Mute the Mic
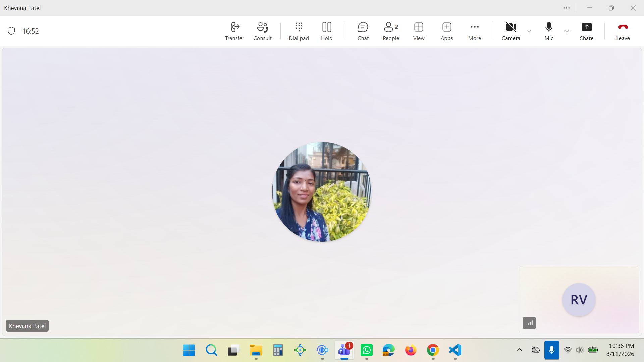The width and height of the screenshot is (644, 362). coord(549,31)
